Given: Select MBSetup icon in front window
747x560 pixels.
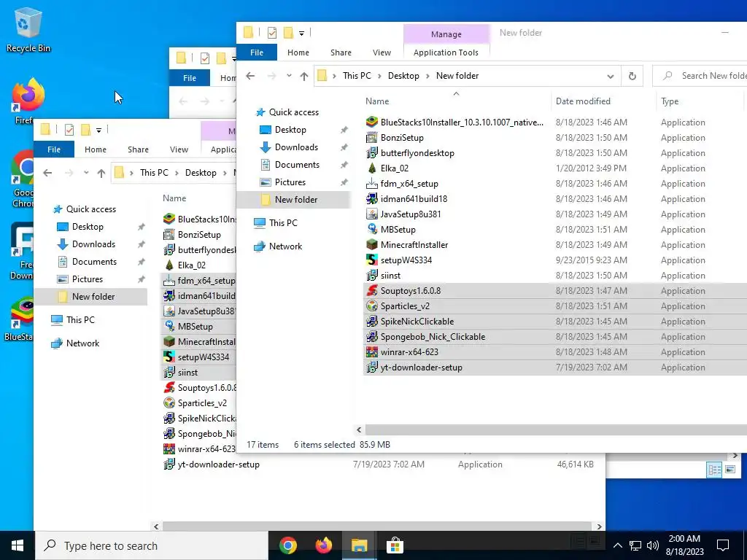Looking at the screenshot, I should 371,229.
